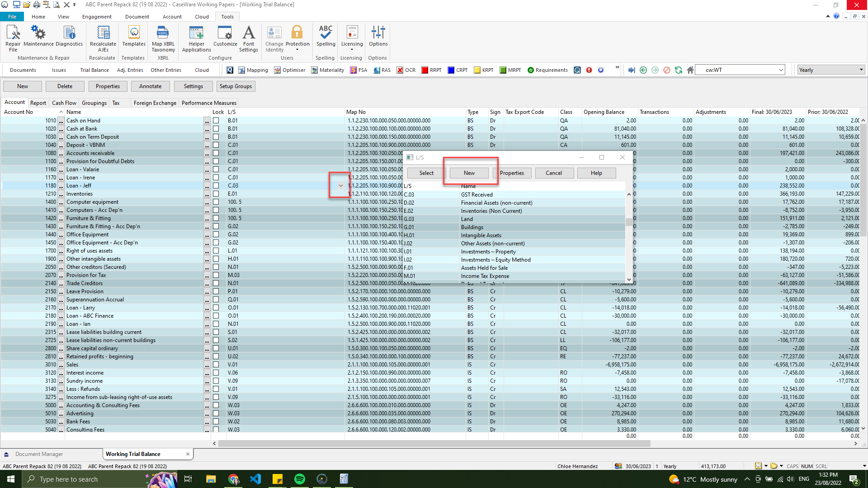Open the cw:WT address dropdown

pos(781,70)
